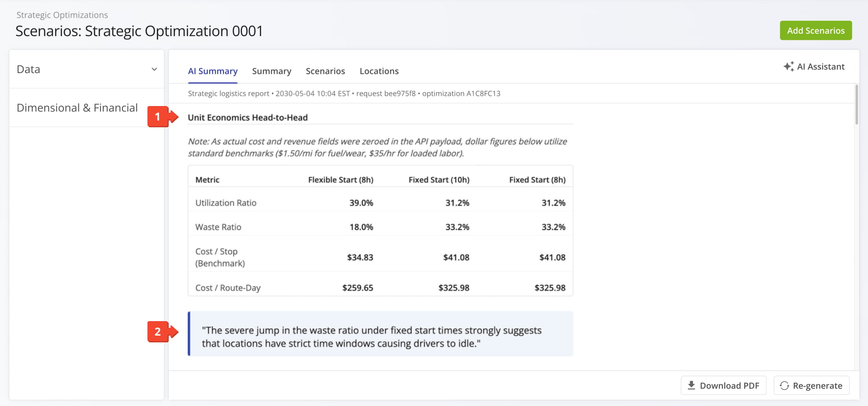This screenshot has height=406, width=868.
Task: Select the Data section label
Action: [x=28, y=69]
